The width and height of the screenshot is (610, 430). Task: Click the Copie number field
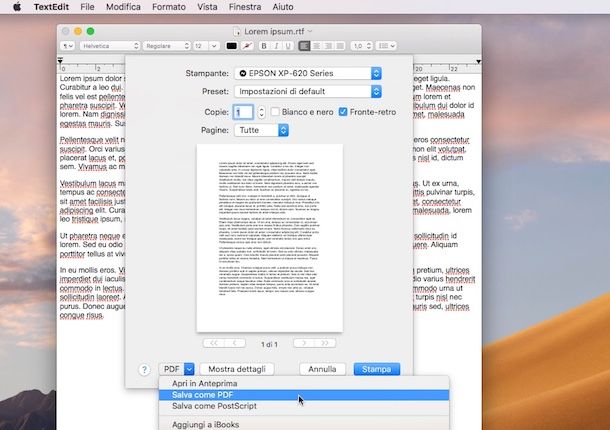243,112
